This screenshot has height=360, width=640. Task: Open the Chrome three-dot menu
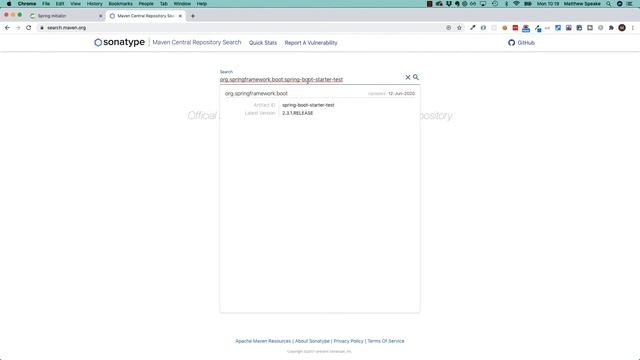click(x=633, y=28)
